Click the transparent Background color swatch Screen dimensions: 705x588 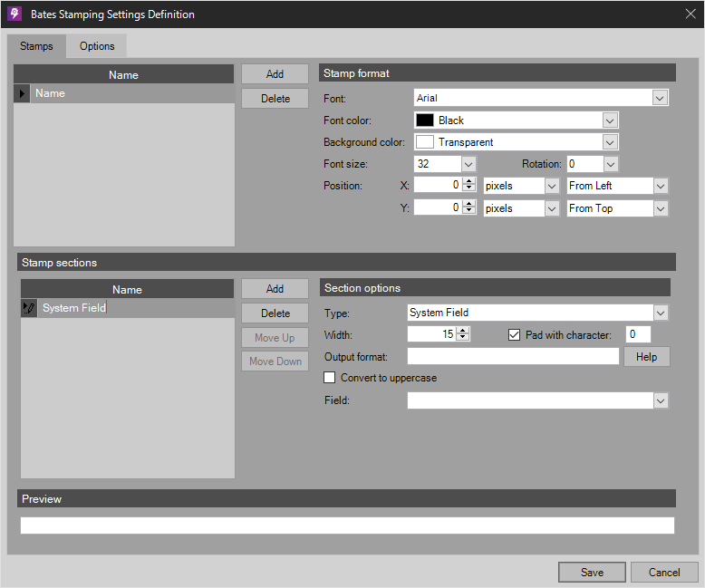point(425,142)
